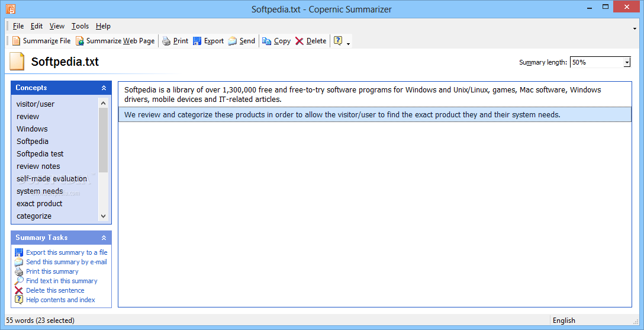Screen dimensions: 644x330
Task: Click menu bar overflow arrow at far right
Action: pos(635,29)
